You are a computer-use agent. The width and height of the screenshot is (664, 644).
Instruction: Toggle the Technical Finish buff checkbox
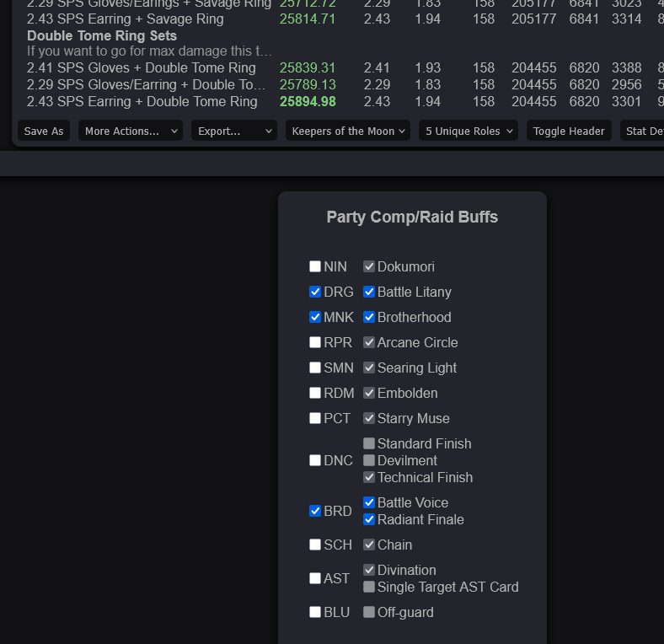[x=369, y=477]
